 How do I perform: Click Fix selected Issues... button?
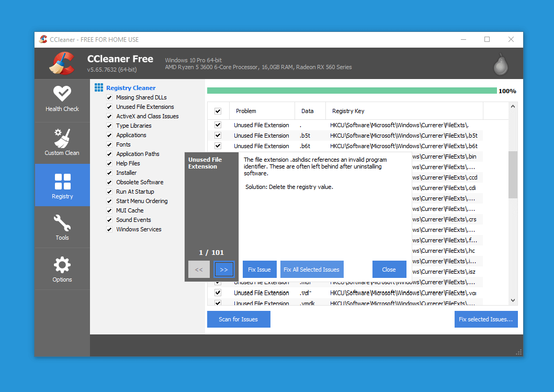[x=486, y=319]
